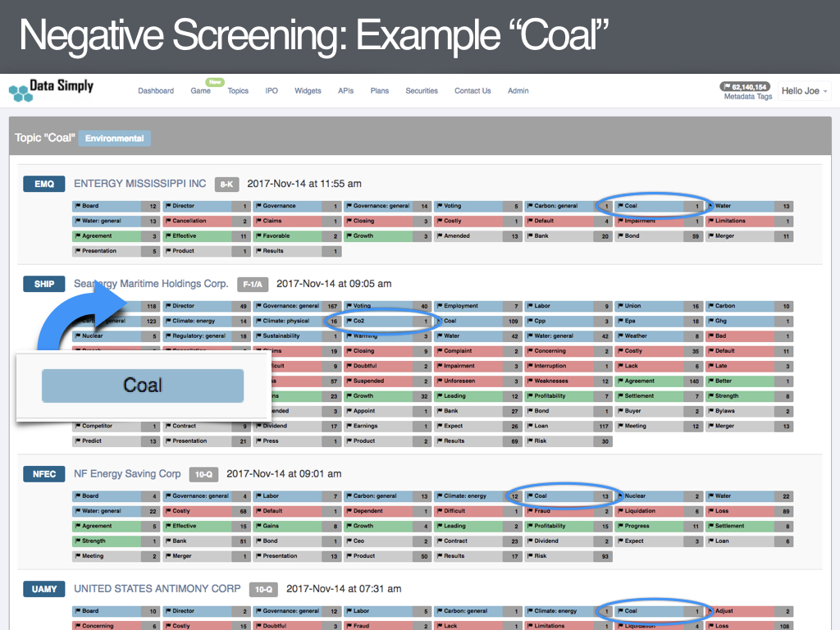The height and width of the screenshot is (630, 840).
Task: Click the Predict tag
Action: [116, 441]
